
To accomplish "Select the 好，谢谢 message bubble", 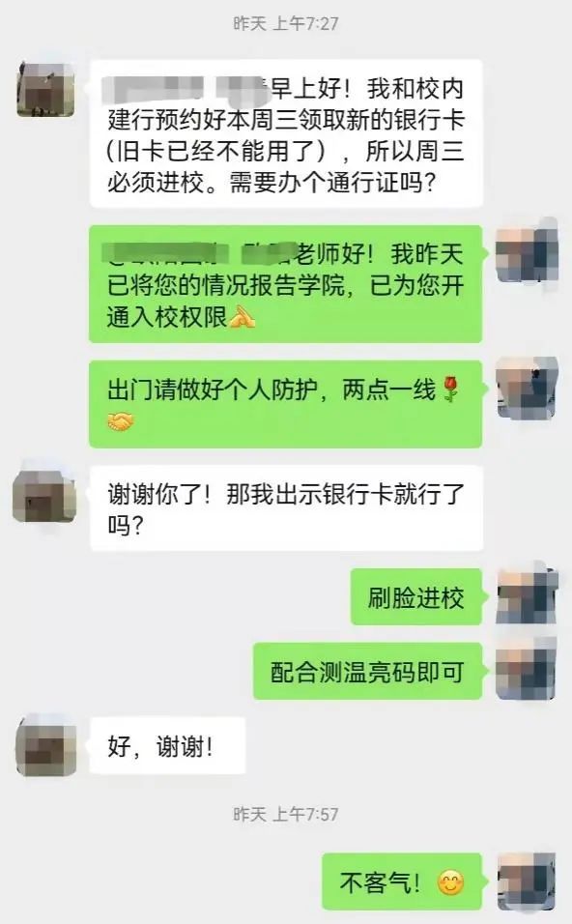I will (x=167, y=746).
